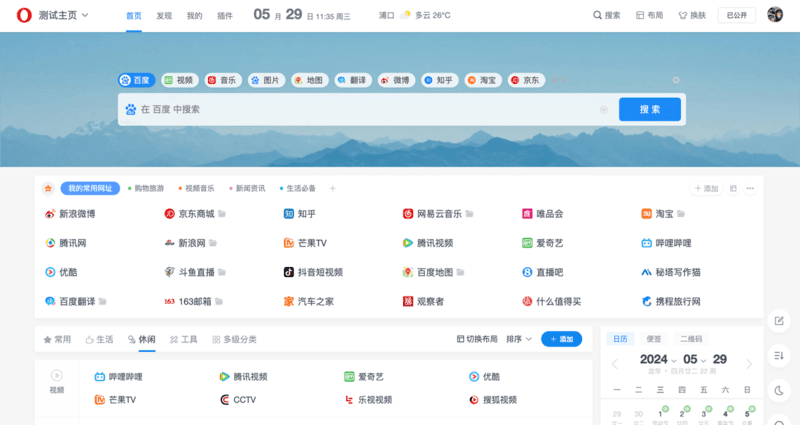Select 翻译 search engine pill
This screenshot has height=425, width=800.
[x=353, y=80]
